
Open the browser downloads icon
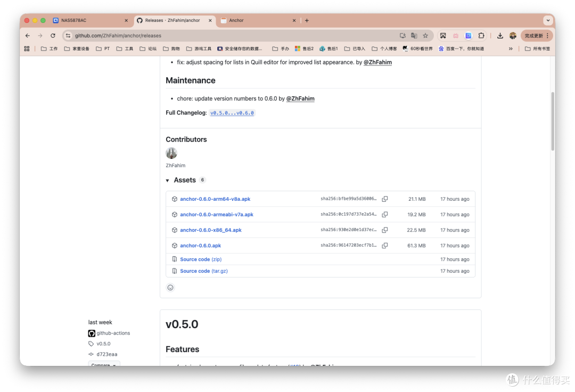click(x=500, y=36)
